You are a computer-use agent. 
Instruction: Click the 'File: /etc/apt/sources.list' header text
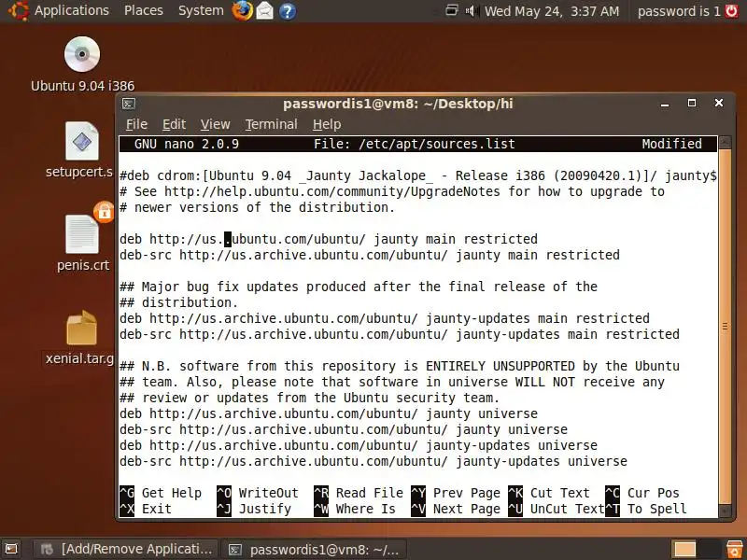(414, 144)
